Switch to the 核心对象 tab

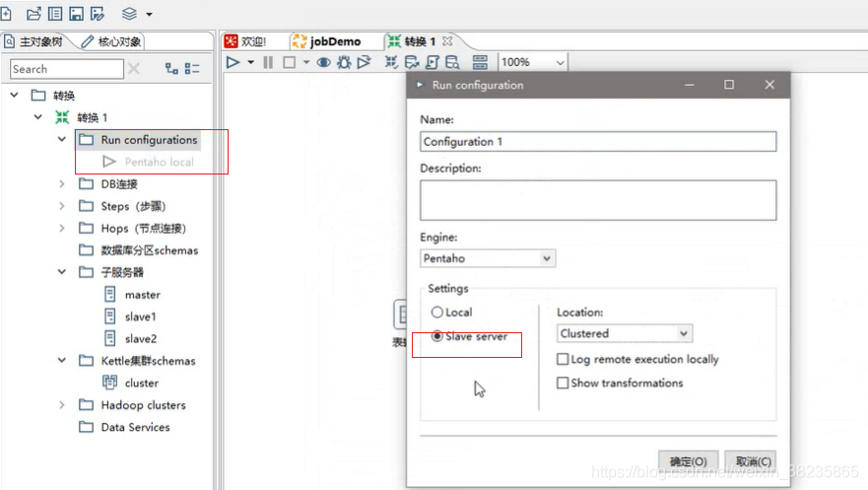[111, 41]
